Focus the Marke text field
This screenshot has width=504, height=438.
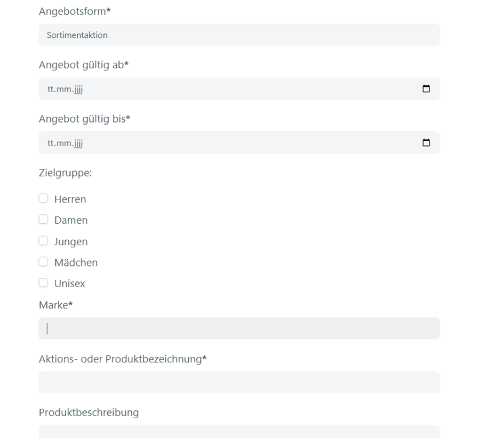239,329
